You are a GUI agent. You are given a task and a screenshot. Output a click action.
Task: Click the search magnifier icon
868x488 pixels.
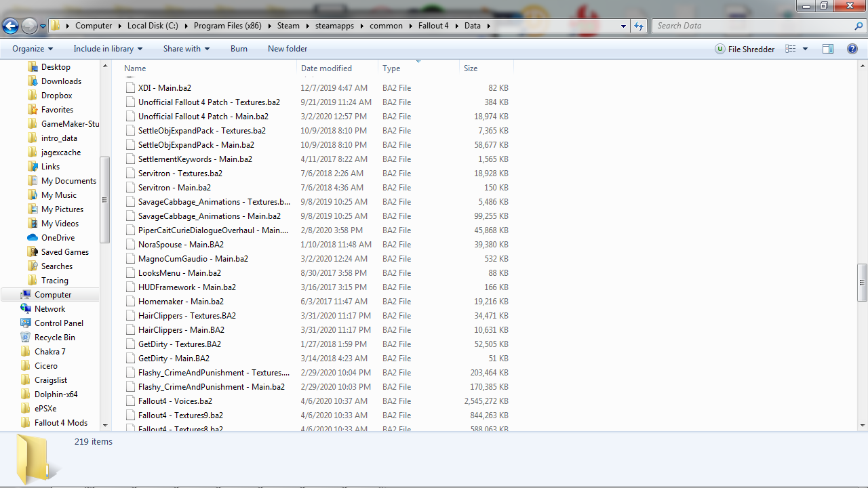point(859,26)
